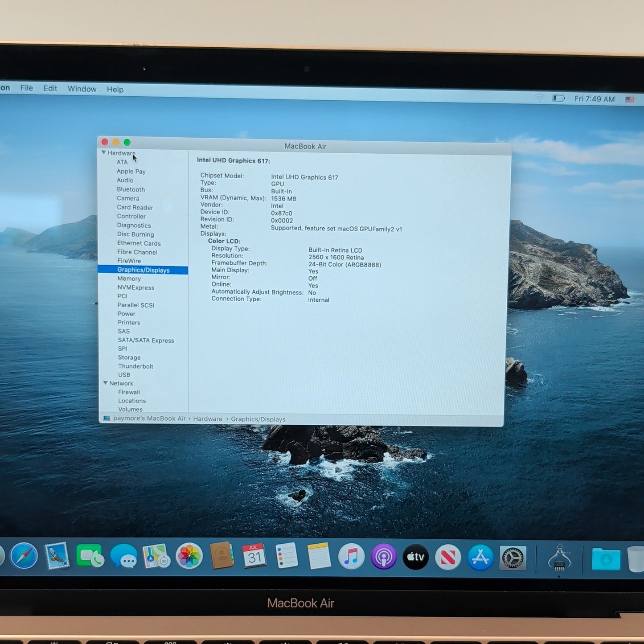Image resolution: width=644 pixels, height=644 pixels.
Task: Open Safari from the Dock
Action: 24,556
